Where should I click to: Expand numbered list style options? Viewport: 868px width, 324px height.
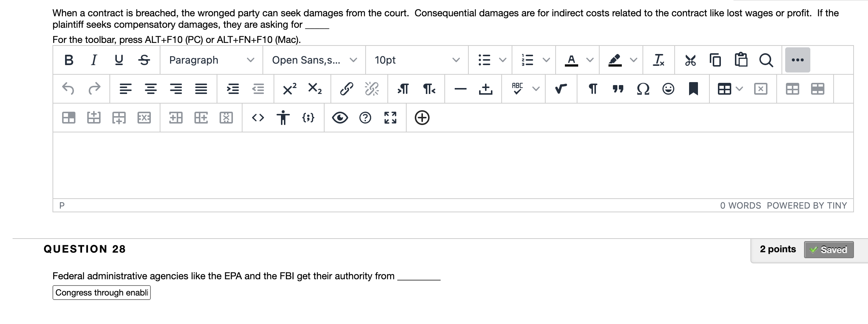(x=546, y=60)
